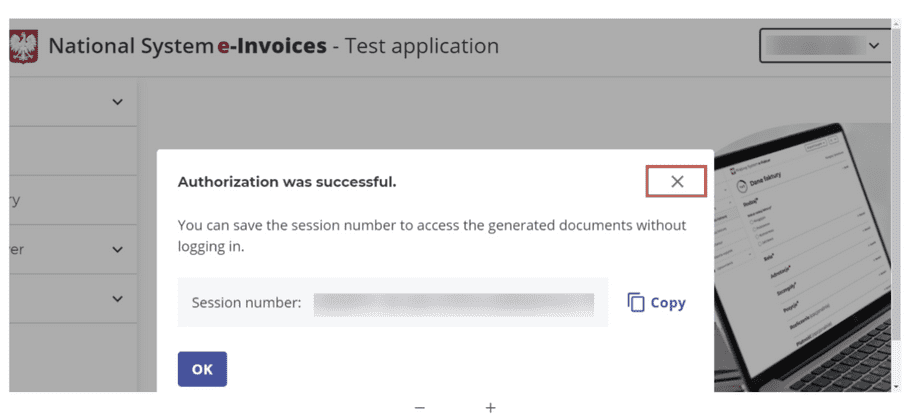Image resolution: width=910 pixels, height=415 pixels.
Task: Click the "Authorization was successful." heading
Action: point(287,182)
